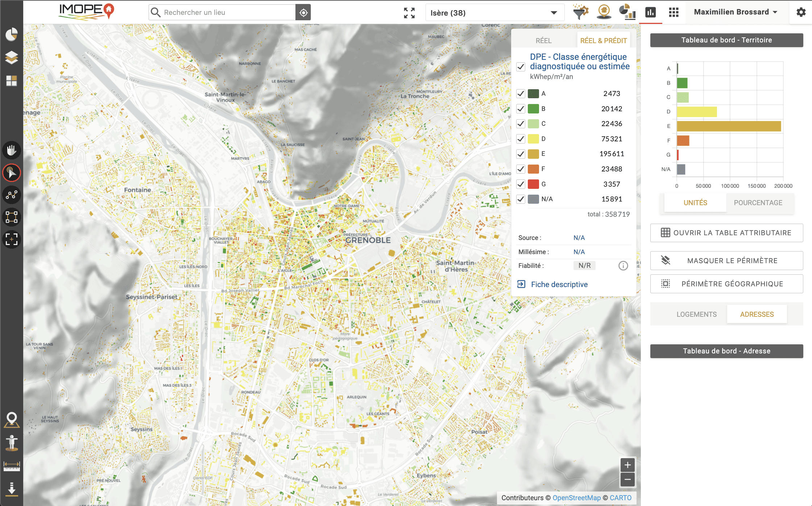The height and width of the screenshot is (506, 812).
Task: Click the total : 358719 text
Action: click(608, 214)
